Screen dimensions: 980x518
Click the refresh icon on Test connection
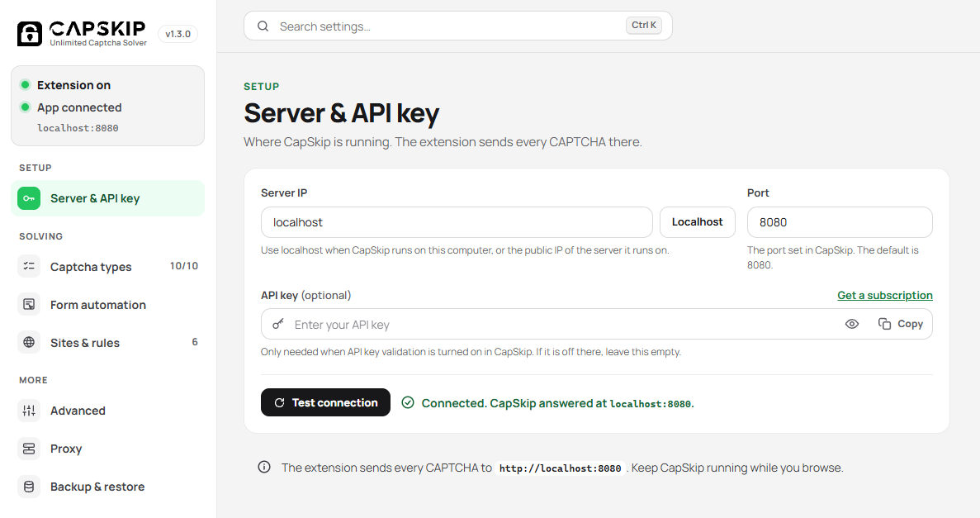279,403
